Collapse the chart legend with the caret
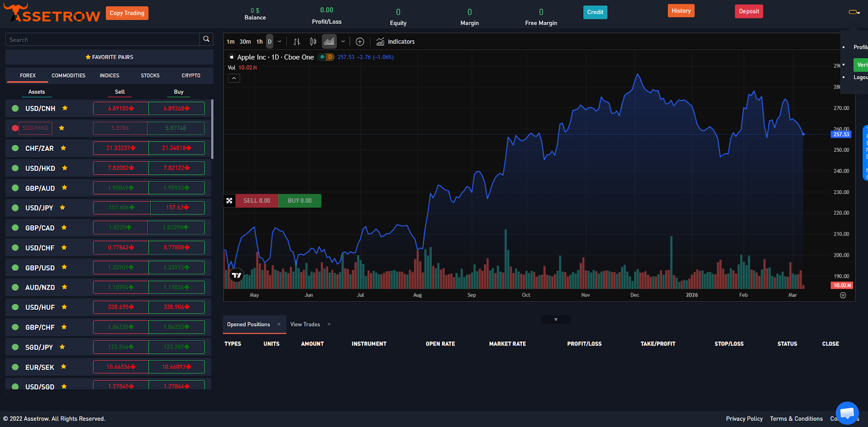868x427 pixels. pyautogui.click(x=233, y=78)
